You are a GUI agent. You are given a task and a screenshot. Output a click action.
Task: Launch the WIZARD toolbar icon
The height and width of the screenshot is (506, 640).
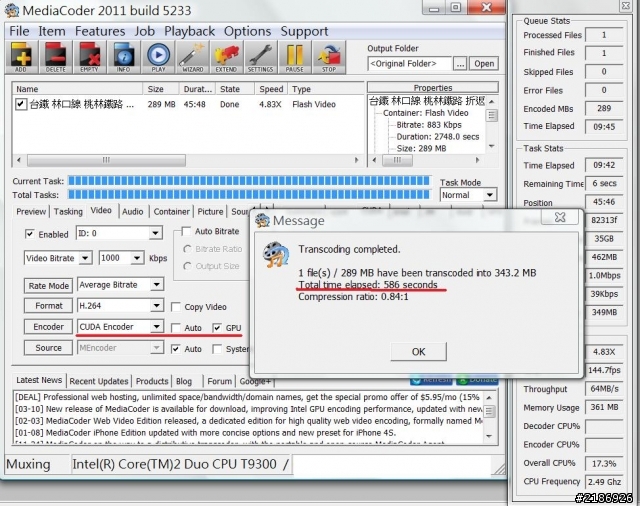tap(192, 57)
